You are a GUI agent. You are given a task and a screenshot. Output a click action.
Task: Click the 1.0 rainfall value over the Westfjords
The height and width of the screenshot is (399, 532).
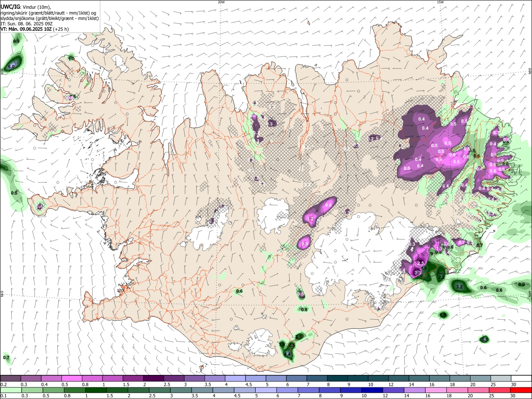[71, 59]
